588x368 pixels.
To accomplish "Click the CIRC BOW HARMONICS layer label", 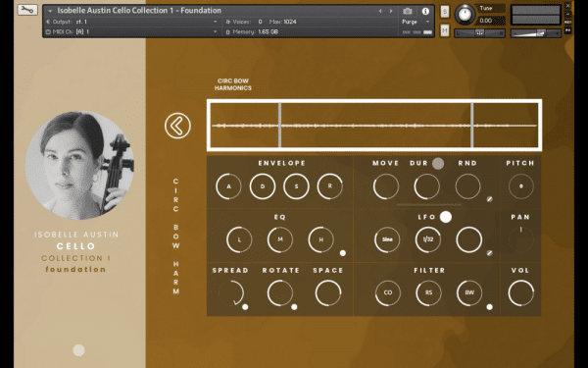I will pos(233,84).
